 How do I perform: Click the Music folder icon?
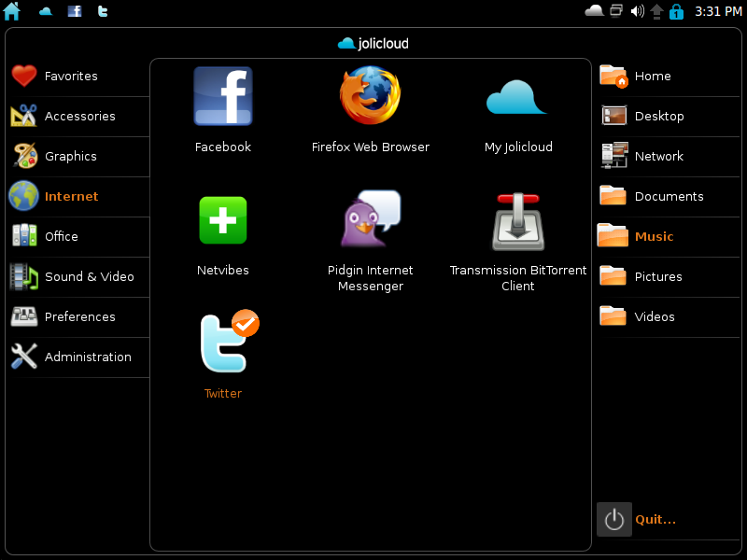tap(613, 235)
